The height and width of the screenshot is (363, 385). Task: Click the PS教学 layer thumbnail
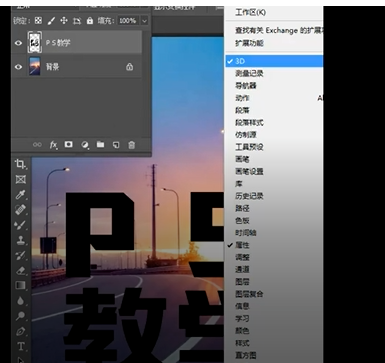click(35, 42)
